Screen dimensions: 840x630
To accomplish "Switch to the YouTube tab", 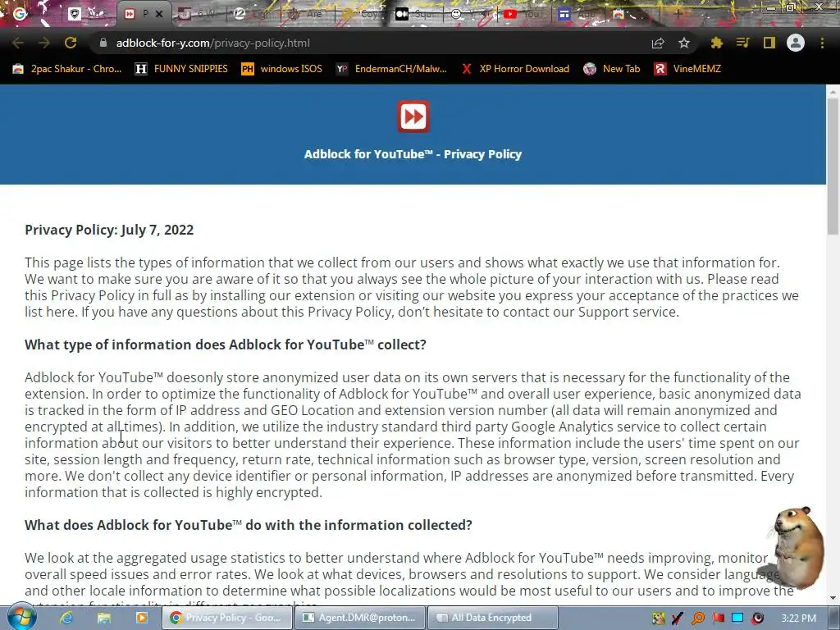I will [521, 14].
